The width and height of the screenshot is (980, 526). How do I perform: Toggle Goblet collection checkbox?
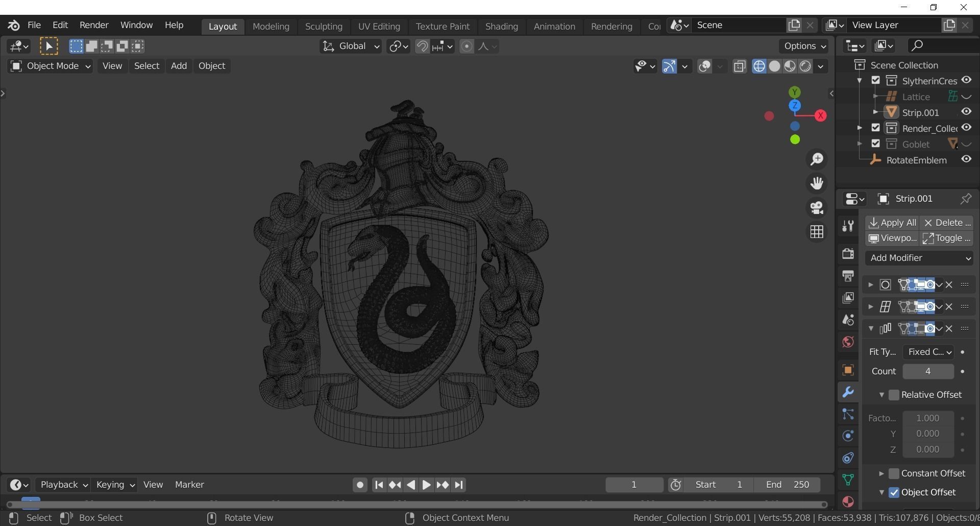click(x=876, y=144)
